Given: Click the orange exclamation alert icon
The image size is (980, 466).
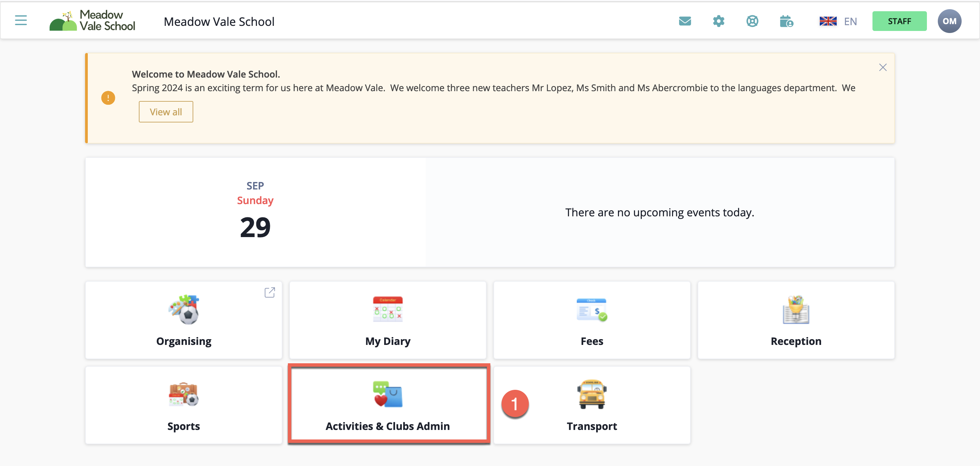Looking at the screenshot, I should point(108,98).
